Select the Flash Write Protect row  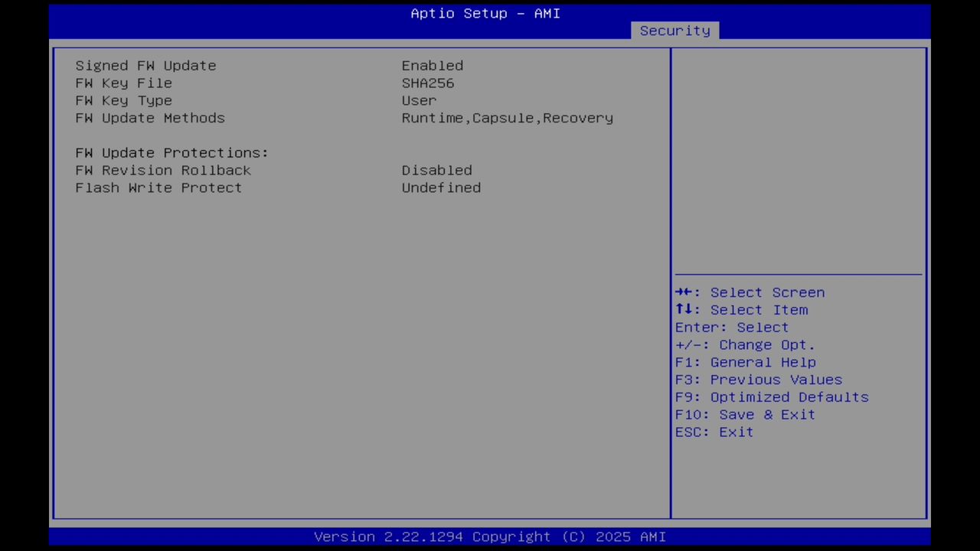pyautogui.click(x=158, y=187)
